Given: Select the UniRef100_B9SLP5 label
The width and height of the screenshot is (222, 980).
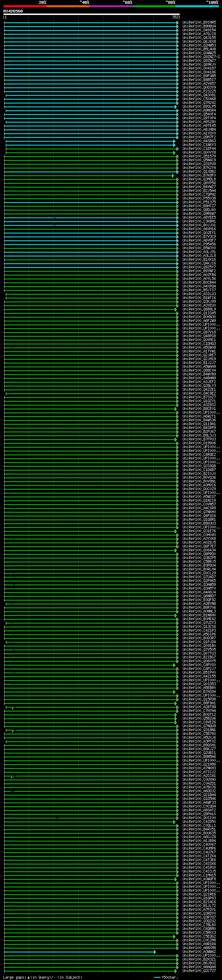Looking at the screenshot, I should pos(199,106).
